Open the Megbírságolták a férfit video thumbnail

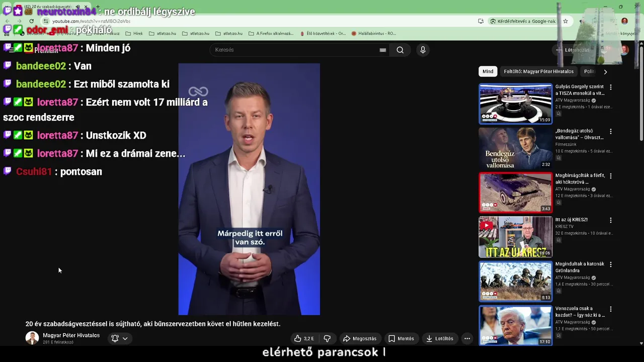pyautogui.click(x=515, y=193)
